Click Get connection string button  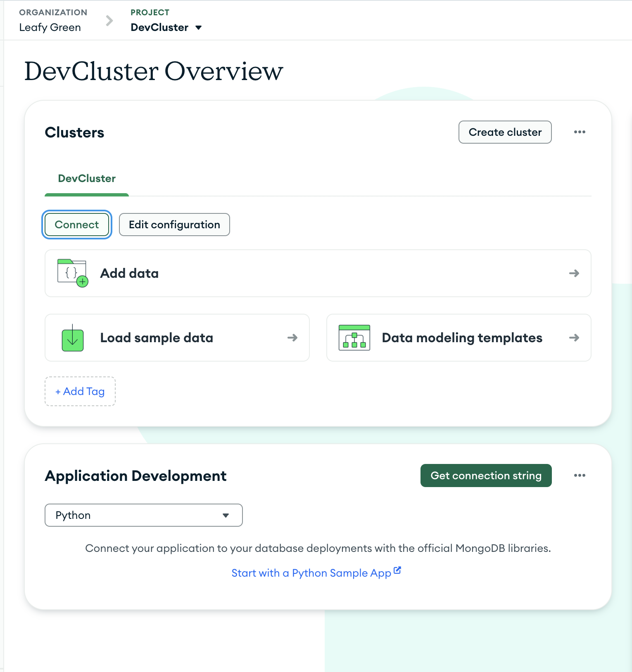tap(486, 476)
